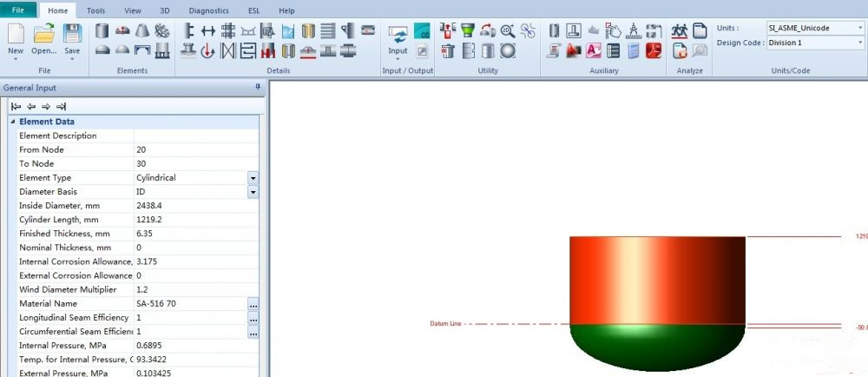Click the go to first element arrow
Image resolution: width=868 pixels, height=377 pixels.
tap(16, 106)
